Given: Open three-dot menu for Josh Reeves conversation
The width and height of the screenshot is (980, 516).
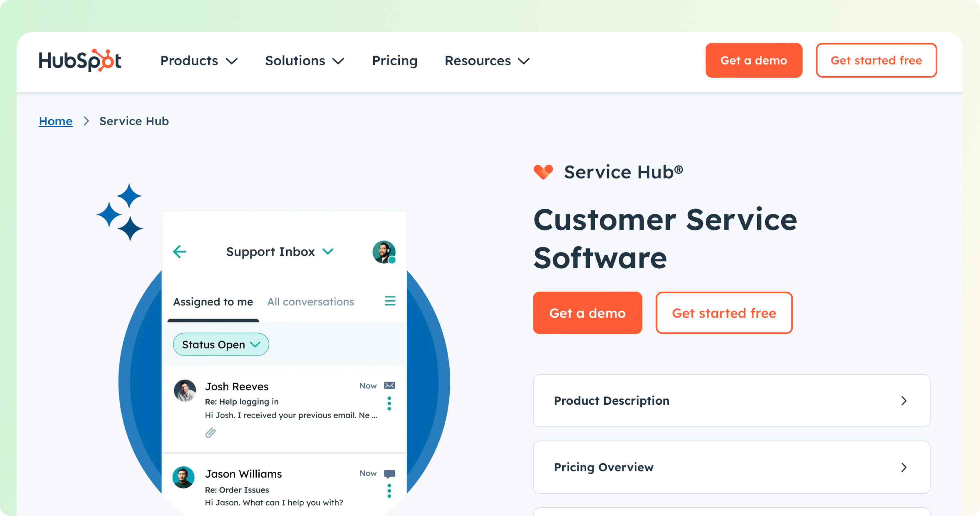Looking at the screenshot, I should click(389, 403).
